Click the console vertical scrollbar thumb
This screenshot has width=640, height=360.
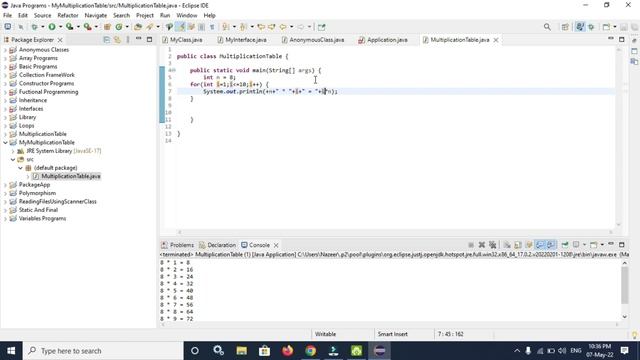click(624, 286)
